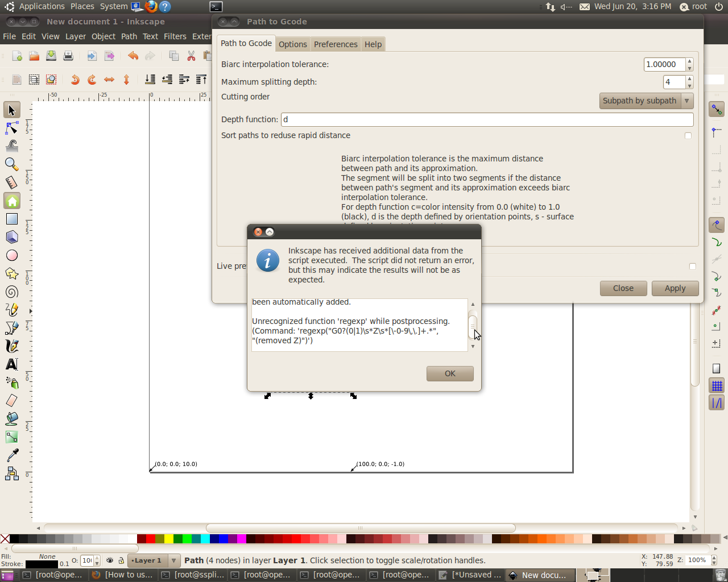728x582 pixels.
Task: Toggle snap to paths button
Action: [x=716, y=242]
